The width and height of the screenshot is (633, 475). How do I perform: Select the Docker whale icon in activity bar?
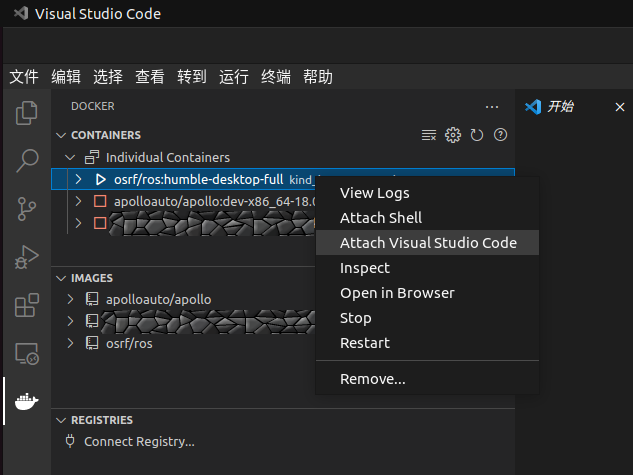[27, 401]
